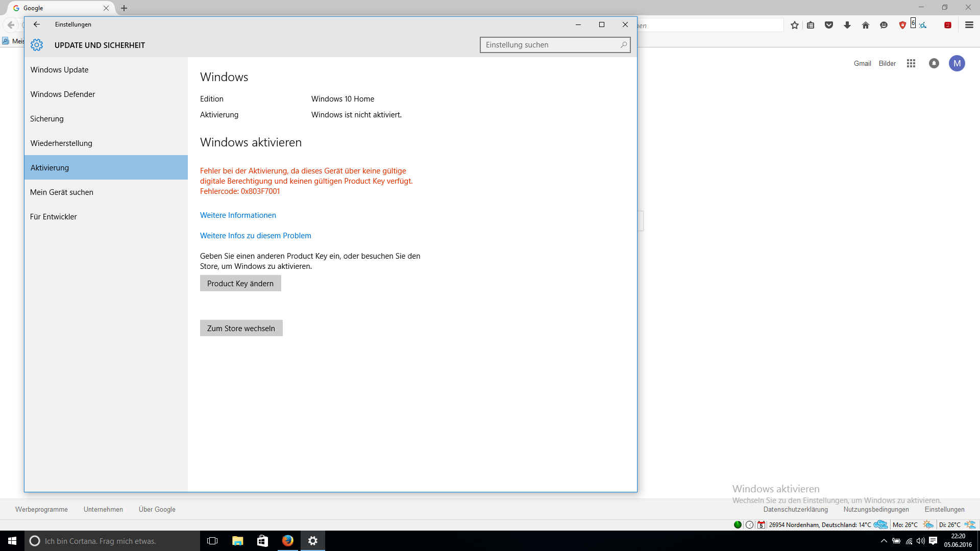Open Google apps grid icon
The image size is (980, 551).
(x=911, y=63)
